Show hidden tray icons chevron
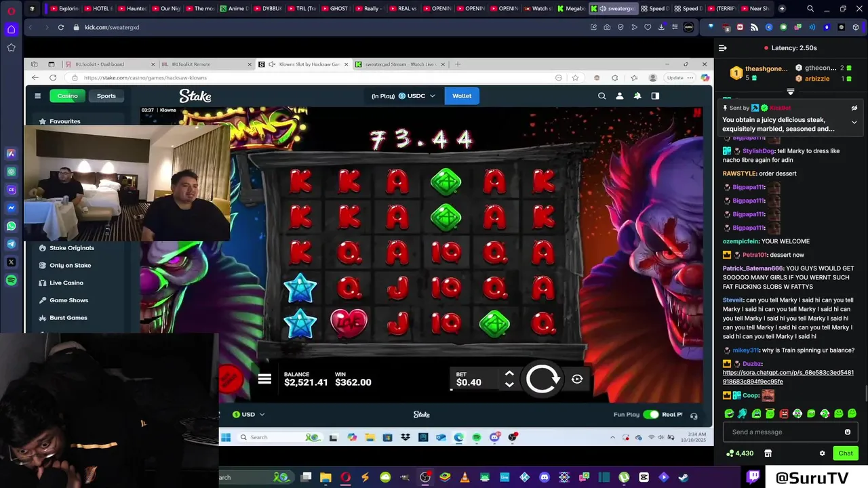This screenshot has width=868, height=488. (613, 437)
